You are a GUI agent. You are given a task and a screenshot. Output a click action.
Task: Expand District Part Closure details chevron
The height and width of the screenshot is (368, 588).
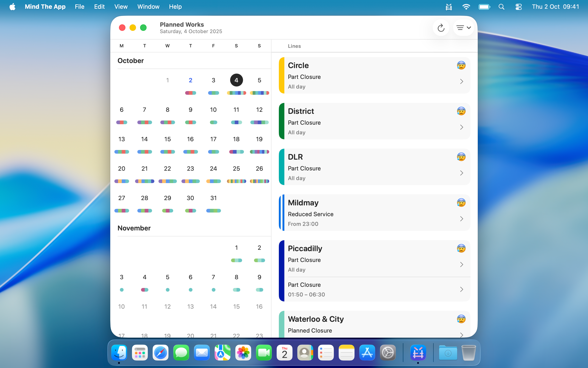point(461,127)
